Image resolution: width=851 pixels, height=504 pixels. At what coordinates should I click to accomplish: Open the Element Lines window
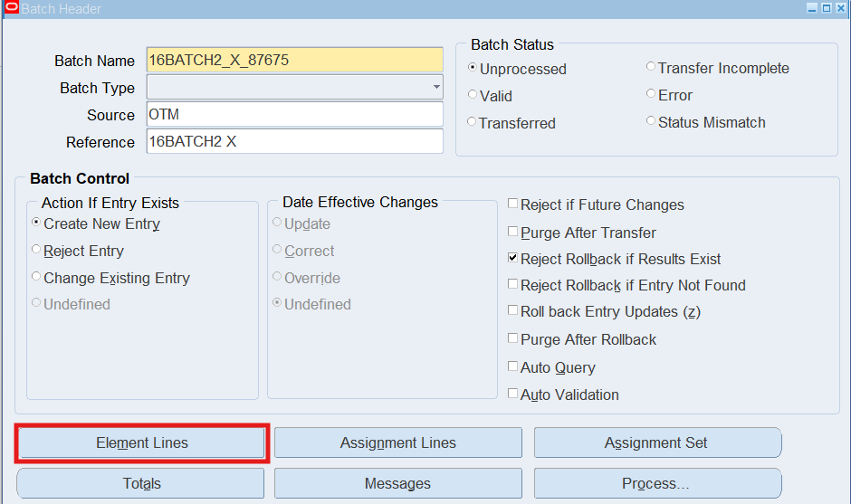142,443
